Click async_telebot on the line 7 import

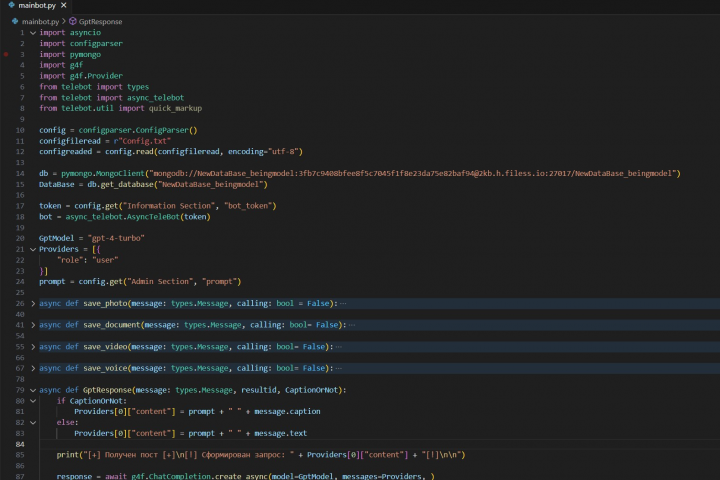[155, 98]
